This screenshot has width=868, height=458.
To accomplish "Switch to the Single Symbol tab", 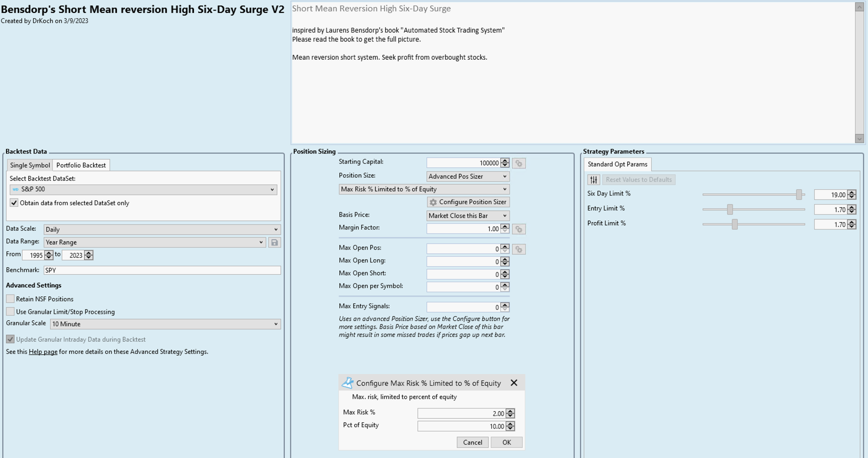I will point(30,165).
